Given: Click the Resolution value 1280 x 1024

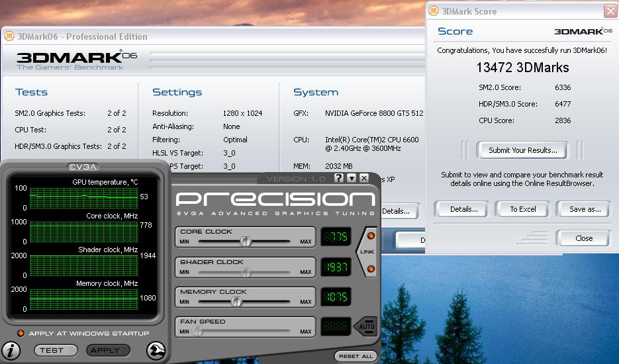Looking at the screenshot, I should 242,113.
